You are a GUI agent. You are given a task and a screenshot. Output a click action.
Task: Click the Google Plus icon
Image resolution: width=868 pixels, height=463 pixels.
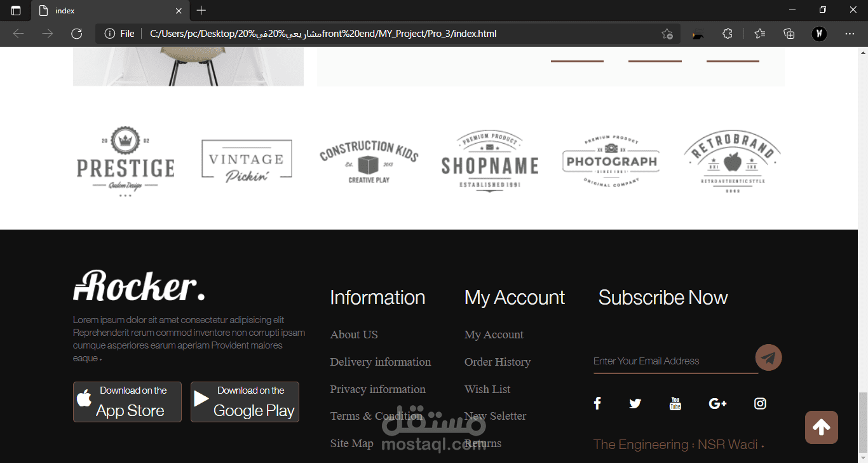click(x=718, y=403)
